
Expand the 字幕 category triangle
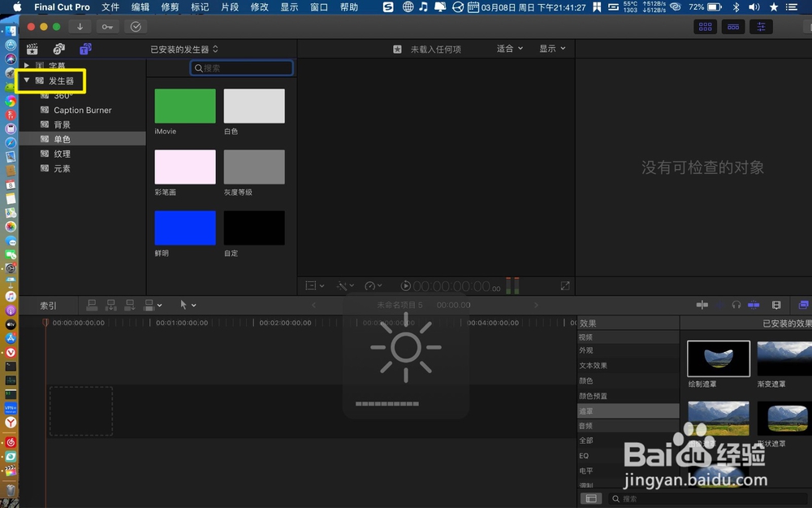(x=27, y=65)
